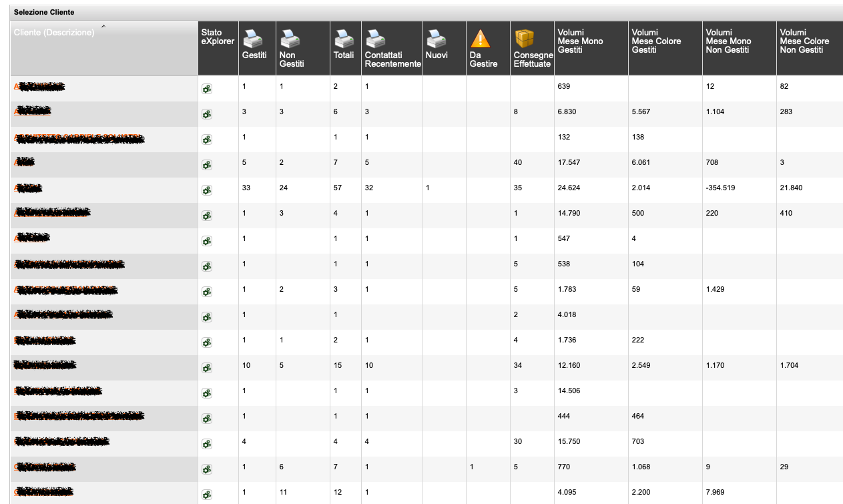
Task: Open the first client link in list
Action: point(39,87)
